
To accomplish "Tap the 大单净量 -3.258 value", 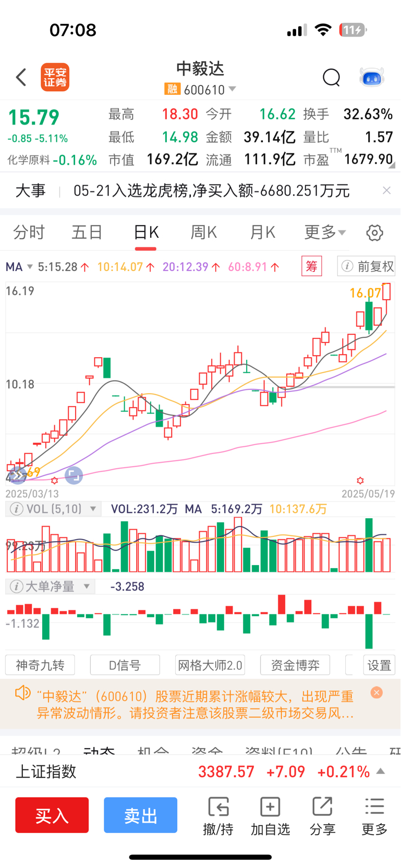I will [x=127, y=586].
